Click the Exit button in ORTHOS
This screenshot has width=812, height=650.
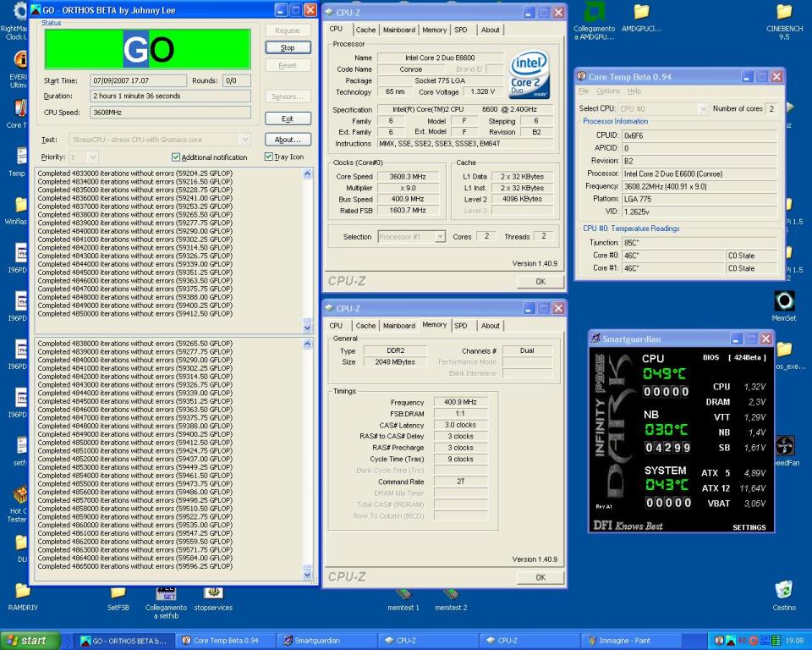288,118
